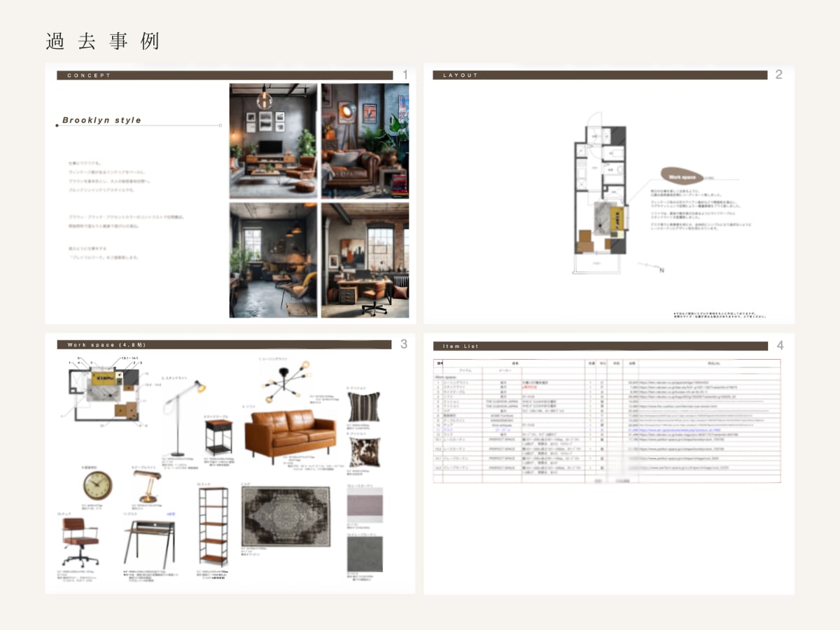Viewport: 840px width, 630px height.
Task: Select the cowhide pattern cushion image
Action: (364, 452)
